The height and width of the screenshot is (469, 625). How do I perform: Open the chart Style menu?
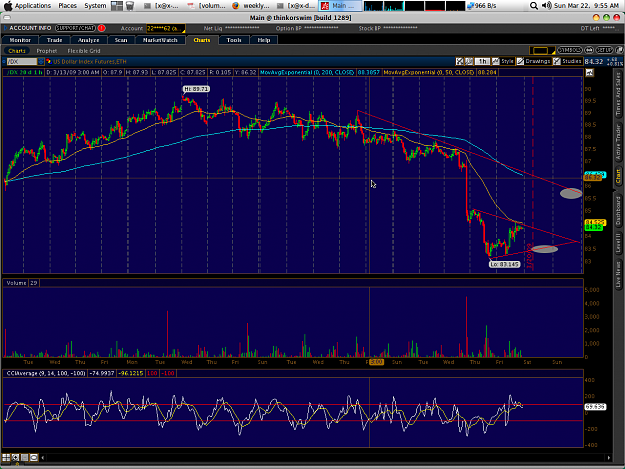pos(503,61)
